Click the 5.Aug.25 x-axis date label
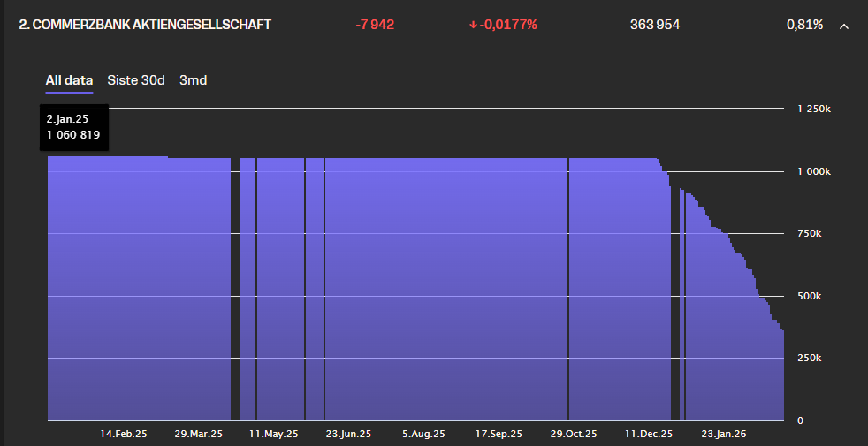Image resolution: width=868 pixels, height=446 pixels. 423,435
